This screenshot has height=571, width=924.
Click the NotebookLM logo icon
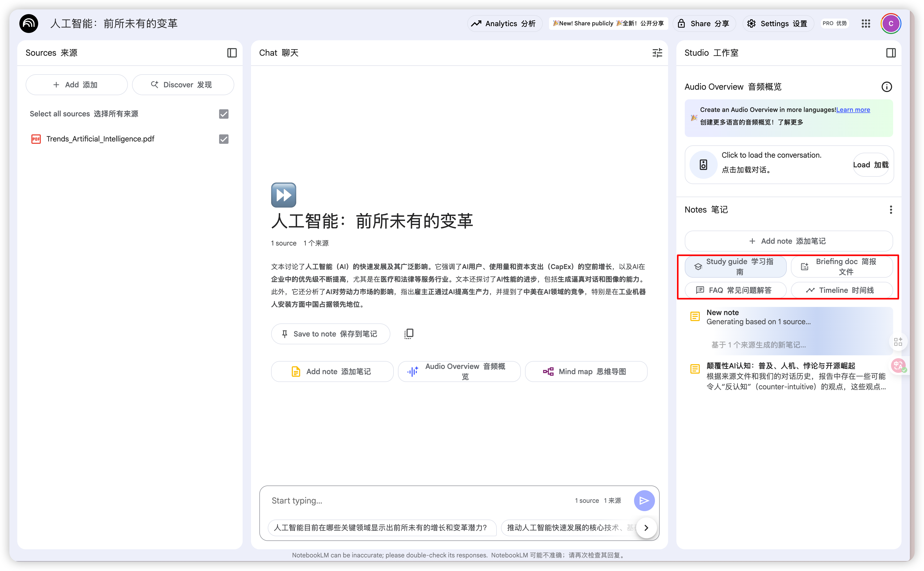29,24
